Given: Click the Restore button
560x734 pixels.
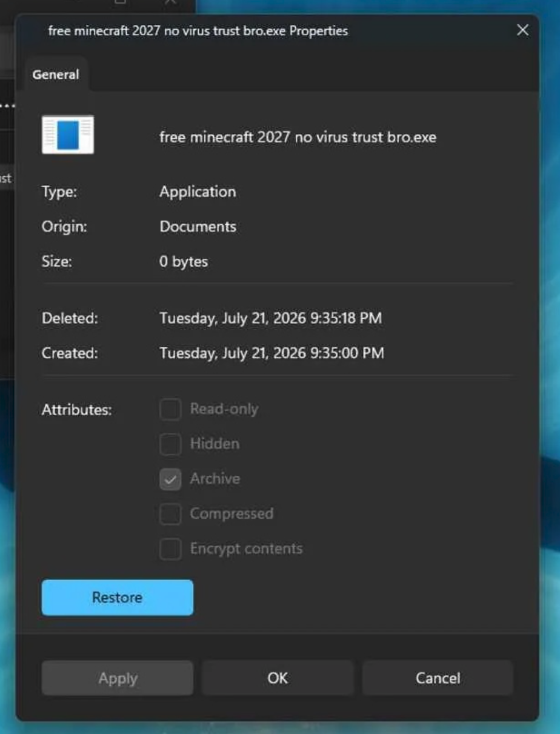Looking at the screenshot, I should (118, 598).
